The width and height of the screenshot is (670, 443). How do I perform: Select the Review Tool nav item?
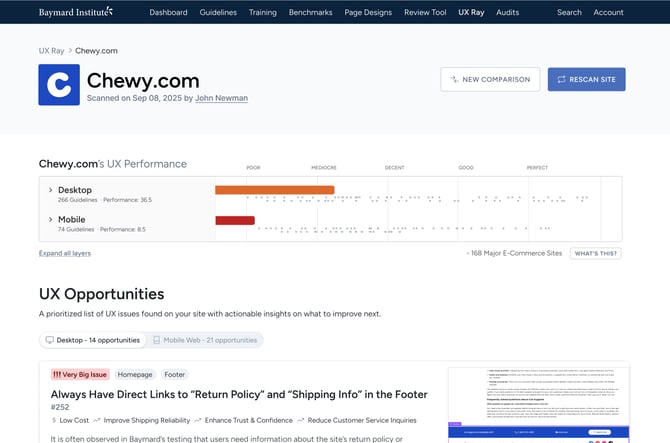tap(424, 12)
